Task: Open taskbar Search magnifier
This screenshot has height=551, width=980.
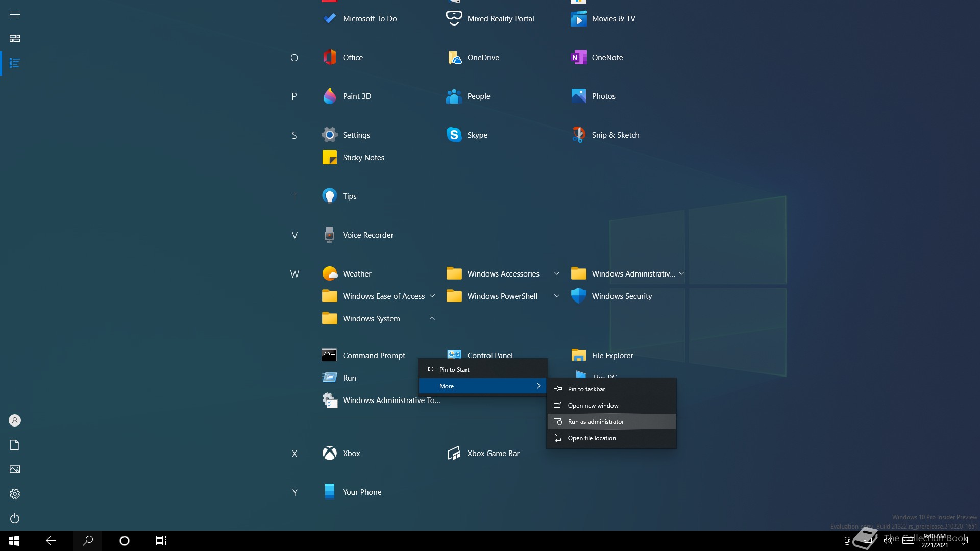Action: point(88,541)
